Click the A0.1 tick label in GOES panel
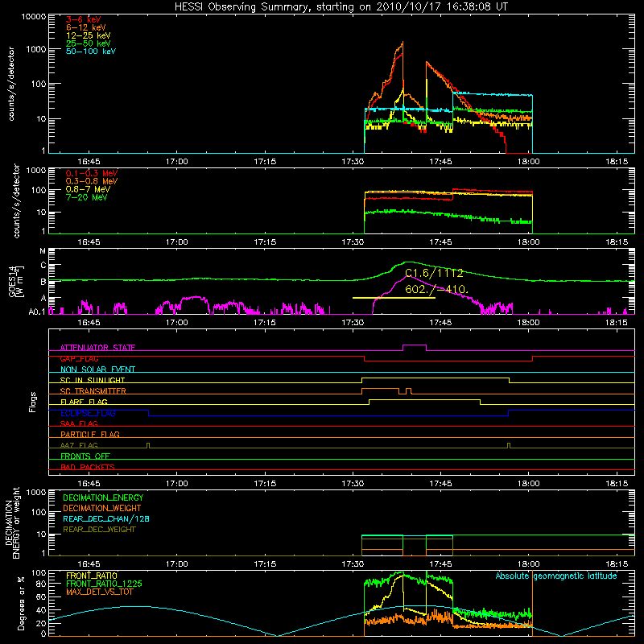644x644 pixels. 36,312
